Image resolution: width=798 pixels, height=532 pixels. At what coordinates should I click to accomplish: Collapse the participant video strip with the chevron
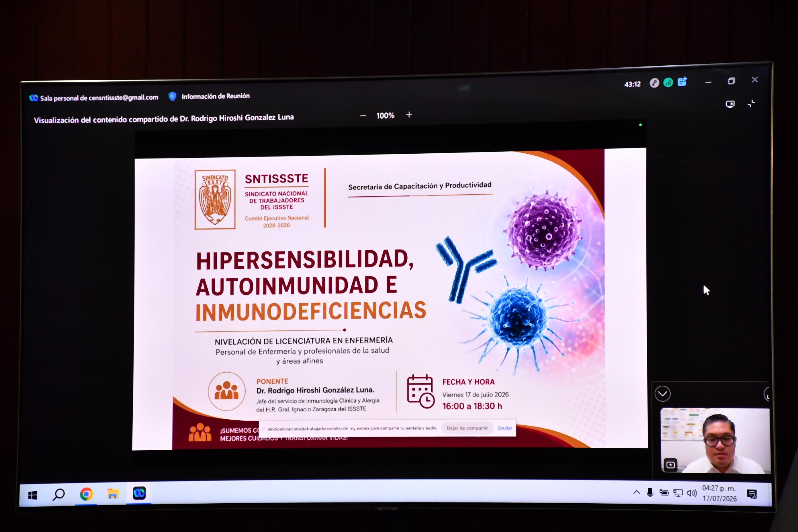coord(663,394)
